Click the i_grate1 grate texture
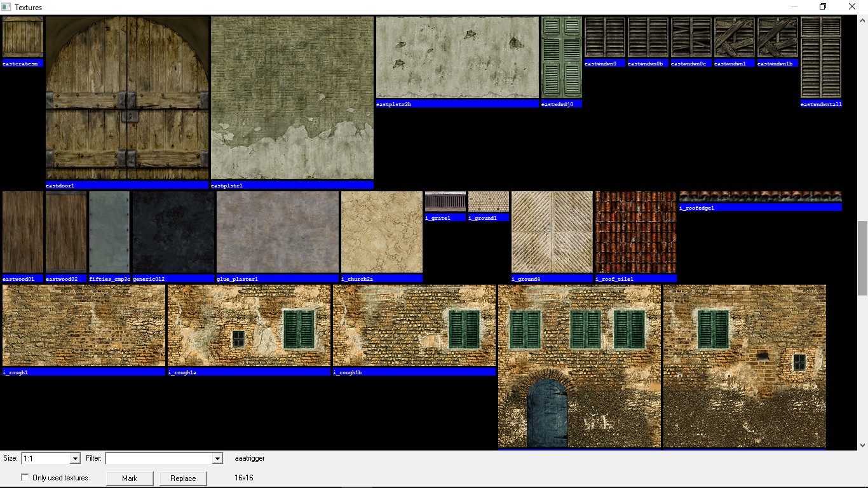 tap(445, 202)
